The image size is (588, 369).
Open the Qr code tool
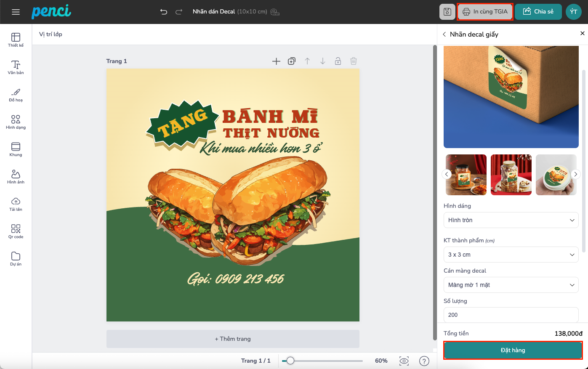tap(16, 231)
